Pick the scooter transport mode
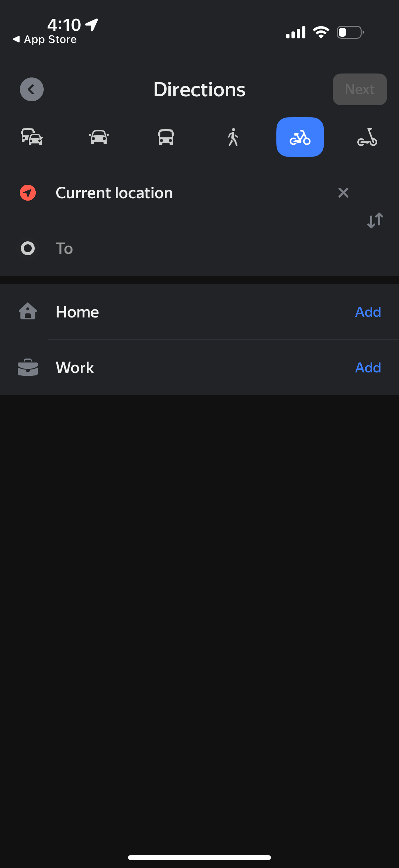 point(368,137)
